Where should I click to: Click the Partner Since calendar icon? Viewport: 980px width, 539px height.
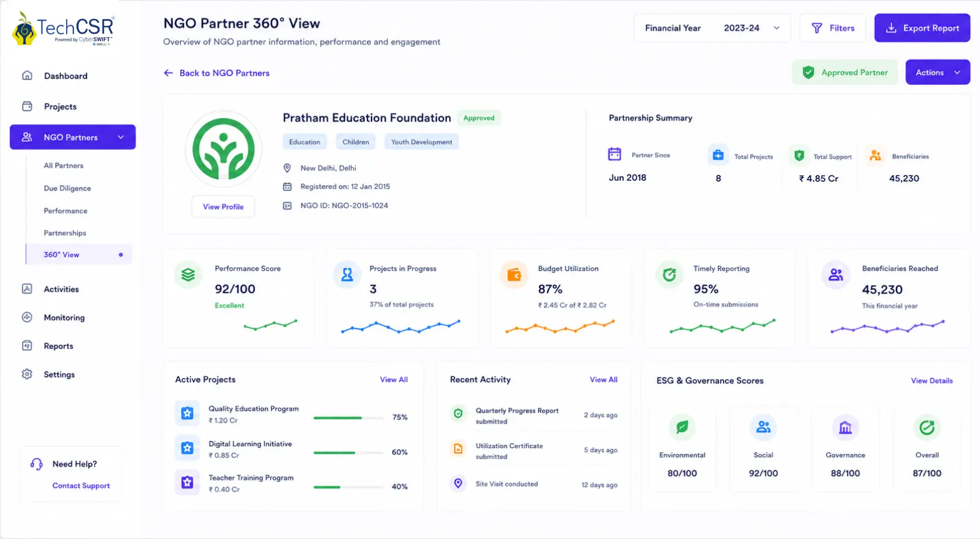(615, 154)
